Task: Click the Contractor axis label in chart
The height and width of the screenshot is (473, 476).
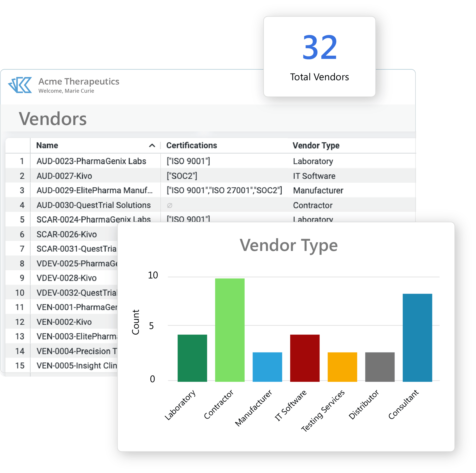Action: coord(218,404)
